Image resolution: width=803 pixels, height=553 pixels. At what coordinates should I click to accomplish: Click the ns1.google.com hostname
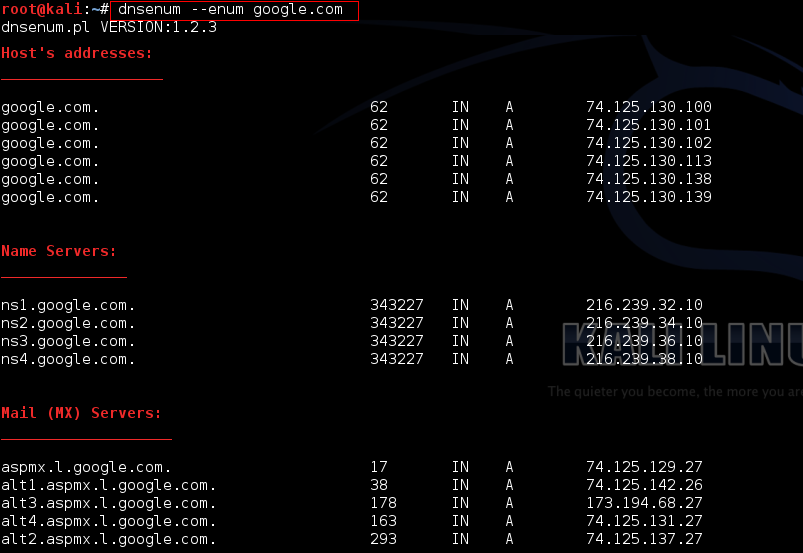68,305
